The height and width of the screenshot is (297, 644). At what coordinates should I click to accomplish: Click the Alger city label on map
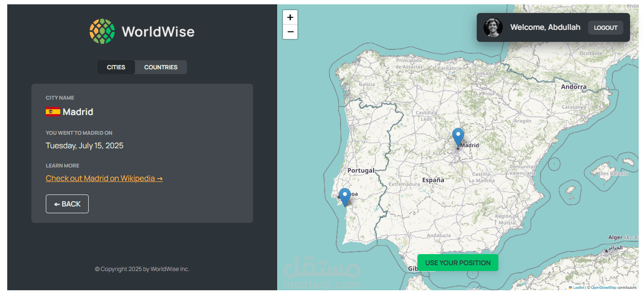(x=615, y=237)
